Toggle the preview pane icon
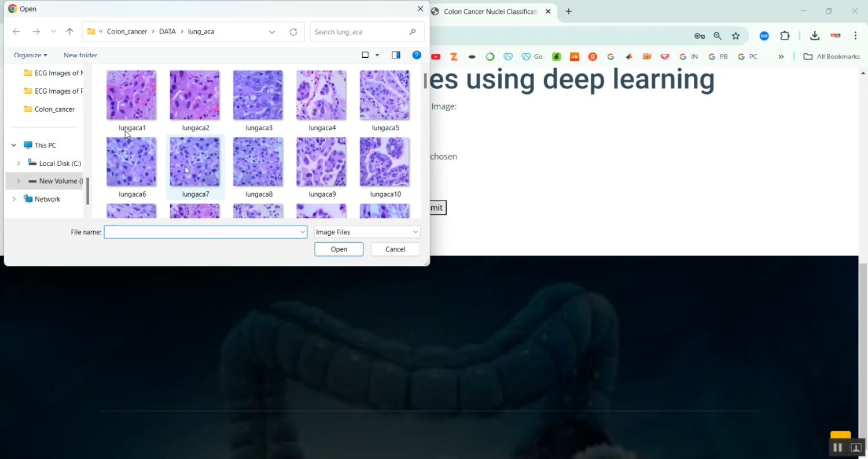The image size is (868, 459). pyautogui.click(x=396, y=55)
